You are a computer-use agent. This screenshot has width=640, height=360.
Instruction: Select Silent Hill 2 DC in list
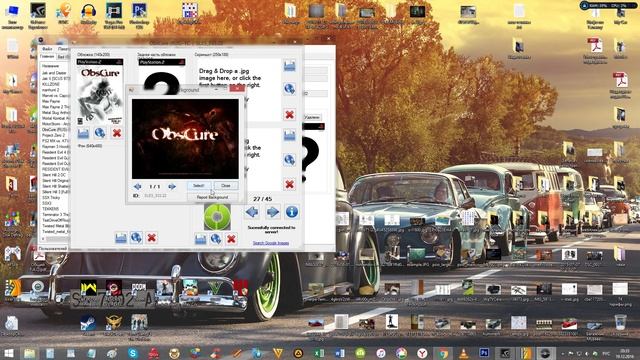point(54,175)
